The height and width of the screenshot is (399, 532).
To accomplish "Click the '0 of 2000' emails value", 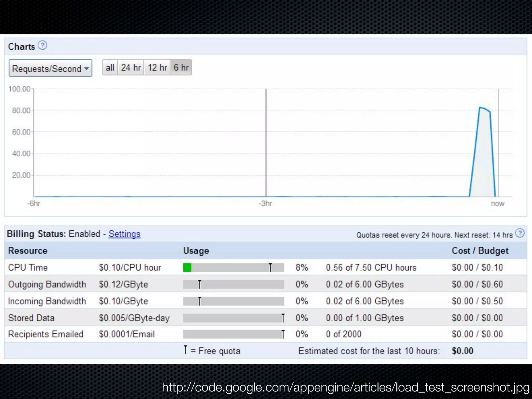I will (344, 334).
